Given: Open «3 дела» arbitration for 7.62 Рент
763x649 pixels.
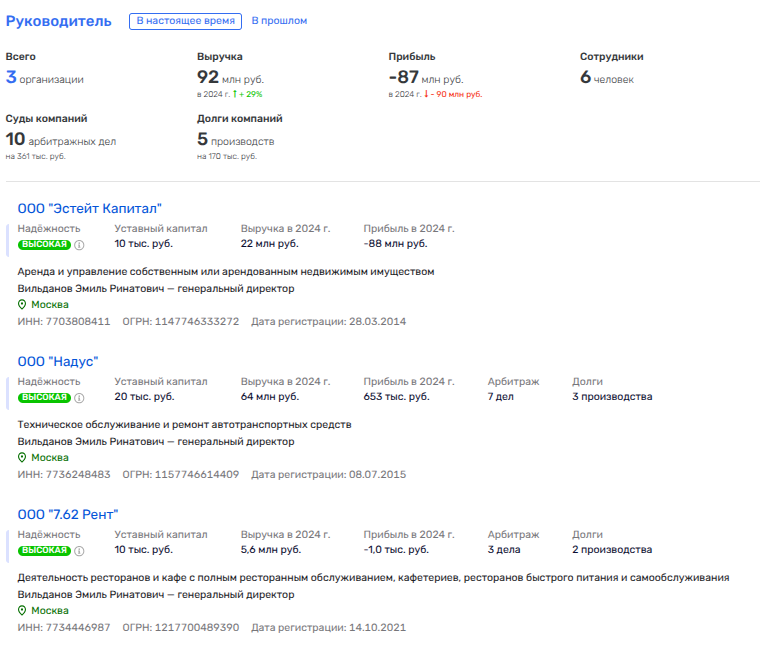Looking at the screenshot, I should pos(504,550).
